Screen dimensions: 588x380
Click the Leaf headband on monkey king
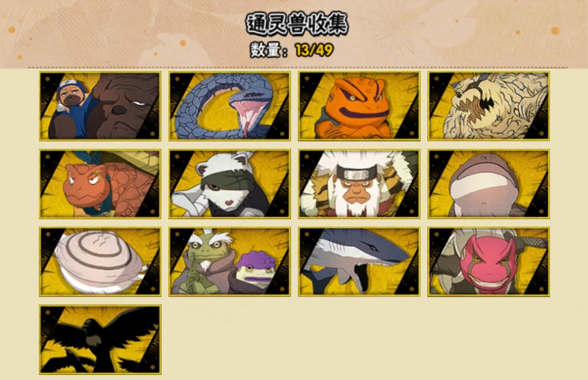tap(358, 173)
